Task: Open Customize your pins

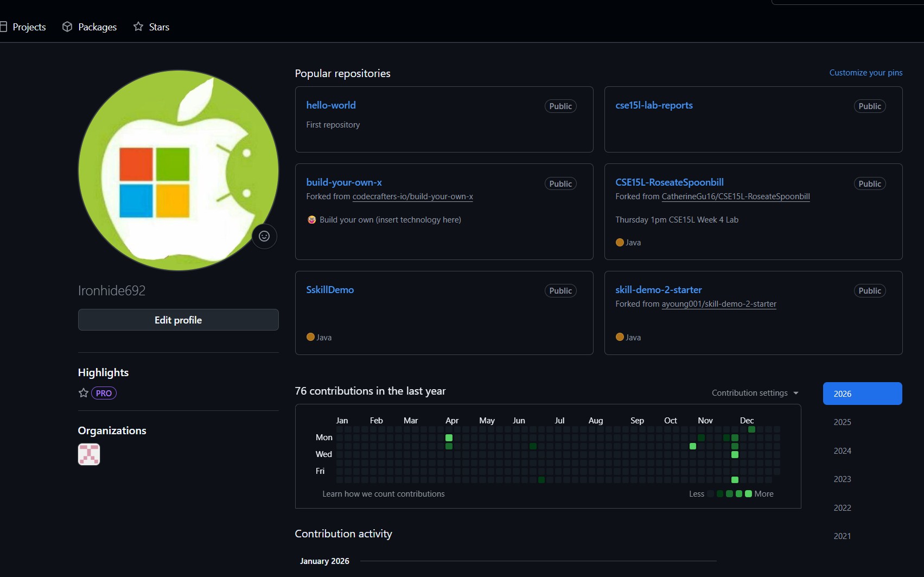Action: point(866,72)
